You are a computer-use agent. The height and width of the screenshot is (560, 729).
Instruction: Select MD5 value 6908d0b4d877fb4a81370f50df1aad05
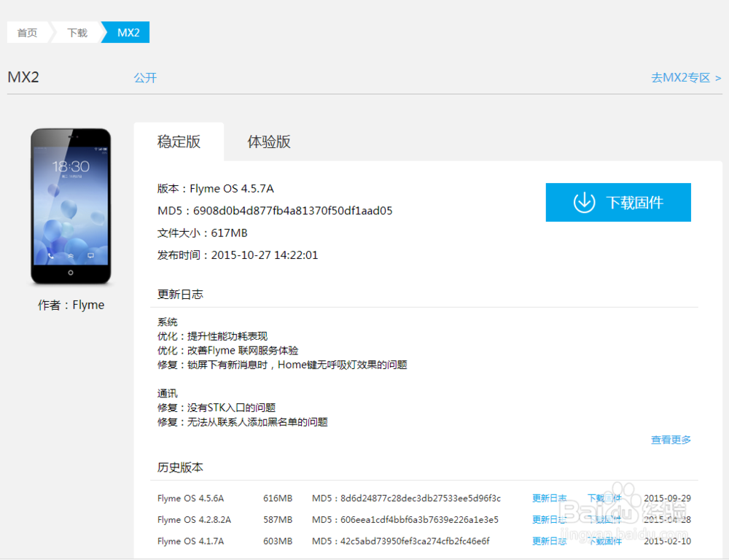[292, 211]
